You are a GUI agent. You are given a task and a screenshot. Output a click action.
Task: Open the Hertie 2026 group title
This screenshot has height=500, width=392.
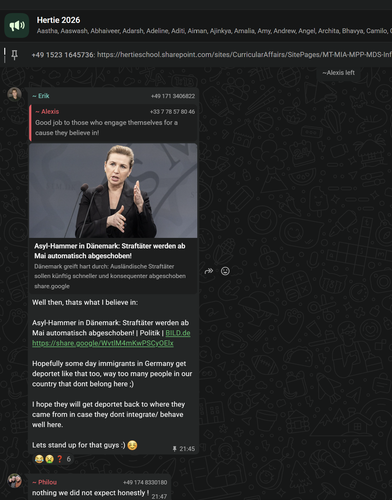[x=58, y=20]
